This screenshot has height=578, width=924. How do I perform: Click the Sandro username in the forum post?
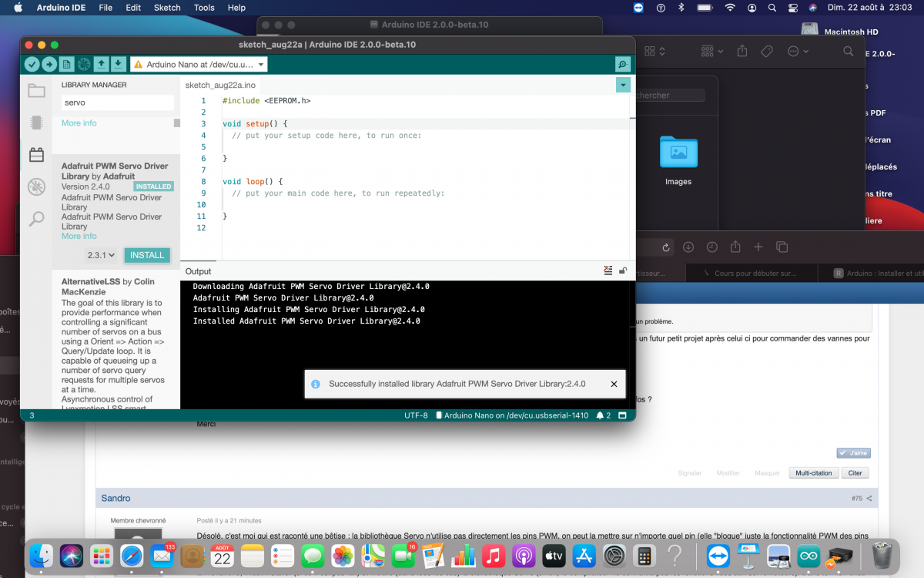(116, 498)
